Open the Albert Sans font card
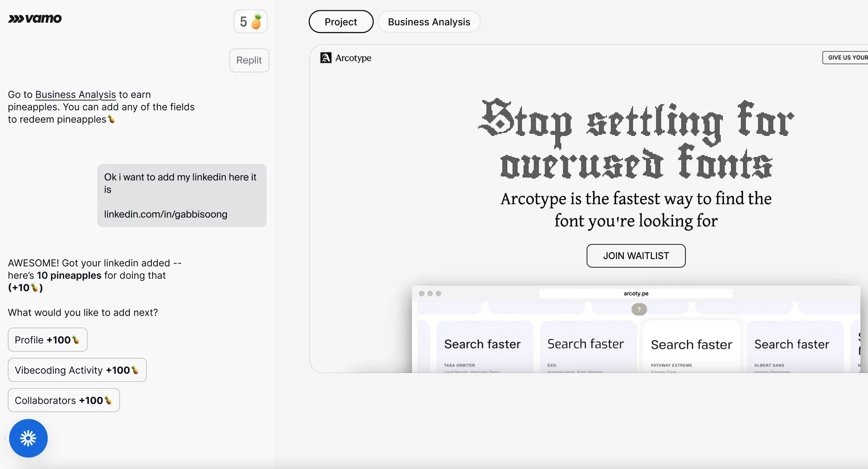 pyautogui.click(x=792, y=347)
